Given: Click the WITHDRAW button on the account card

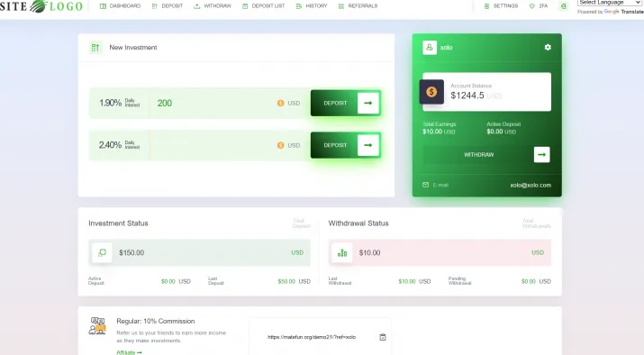Looking at the screenshot, I should pos(478,154).
